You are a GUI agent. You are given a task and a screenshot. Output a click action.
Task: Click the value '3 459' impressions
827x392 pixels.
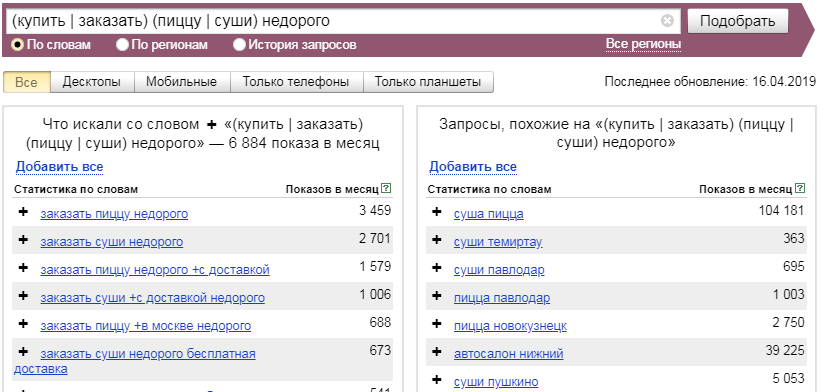pos(375,211)
